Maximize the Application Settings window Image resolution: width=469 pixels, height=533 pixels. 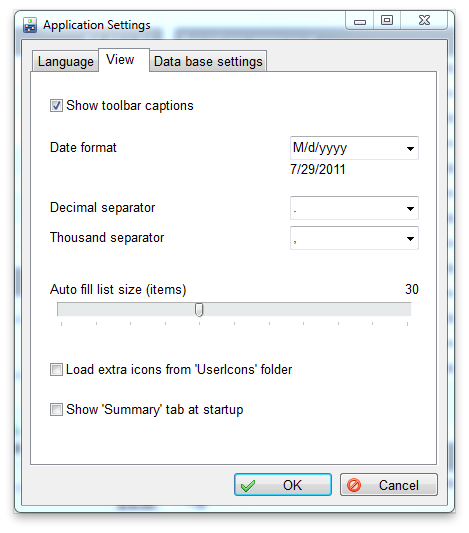(x=387, y=20)
